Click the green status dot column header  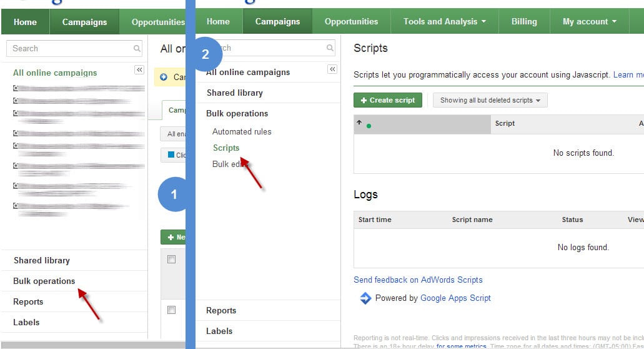[x=369, y=126]
